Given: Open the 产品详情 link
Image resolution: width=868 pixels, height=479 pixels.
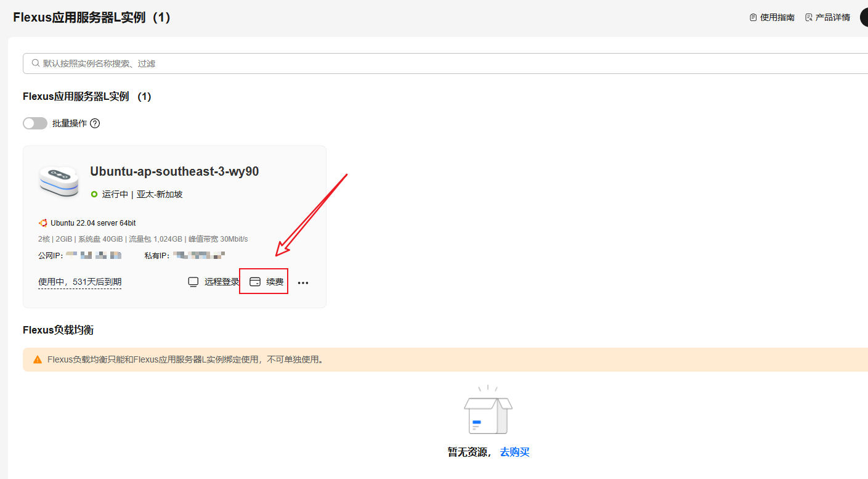Looking at the screenshot, I should [833, 17].
